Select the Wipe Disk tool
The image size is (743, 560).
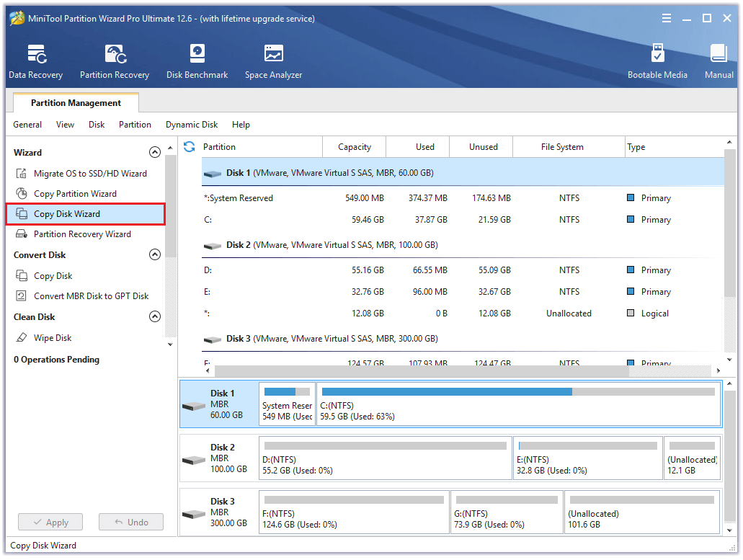(54, 337)
